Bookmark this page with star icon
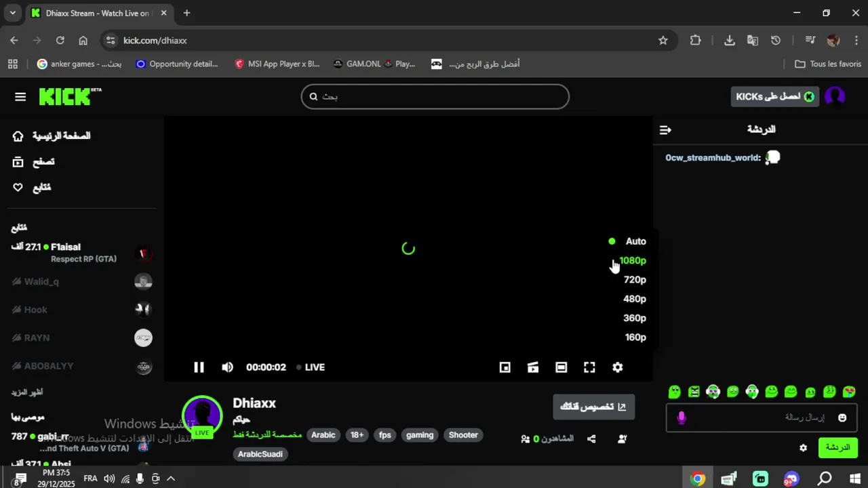 (663, 41)
